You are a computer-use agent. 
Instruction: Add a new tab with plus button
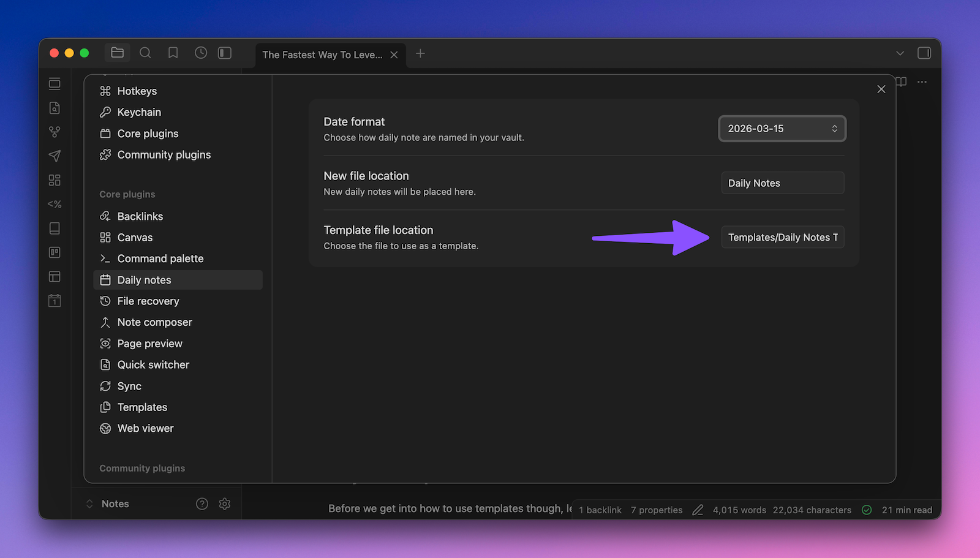tap(420, 54)
